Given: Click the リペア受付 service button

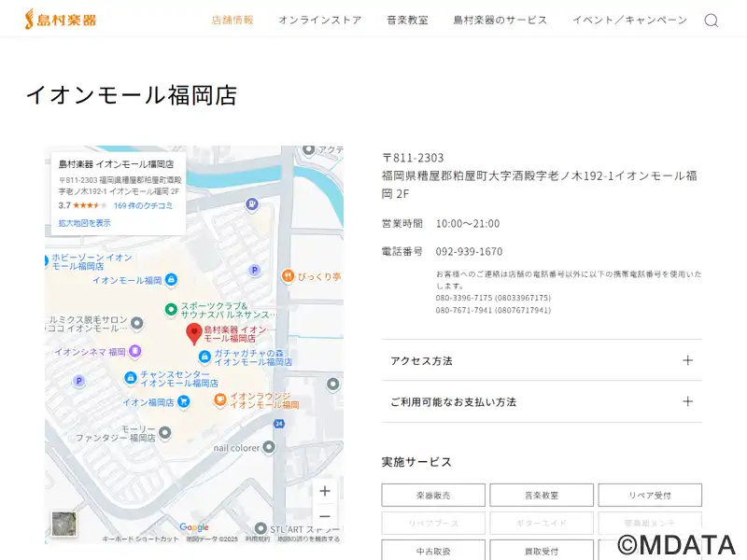Looking at the screenshot, I should point(650,496).
